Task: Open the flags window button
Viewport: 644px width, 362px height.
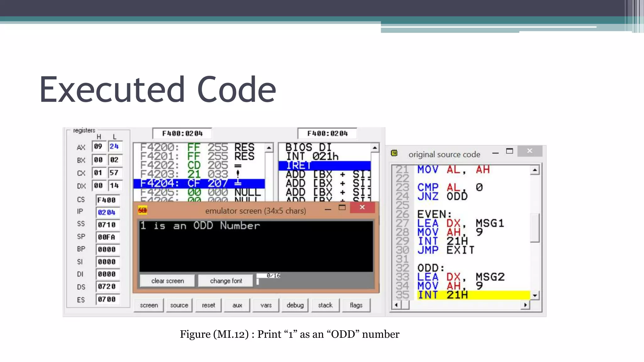Action: (x=356, y=305)
